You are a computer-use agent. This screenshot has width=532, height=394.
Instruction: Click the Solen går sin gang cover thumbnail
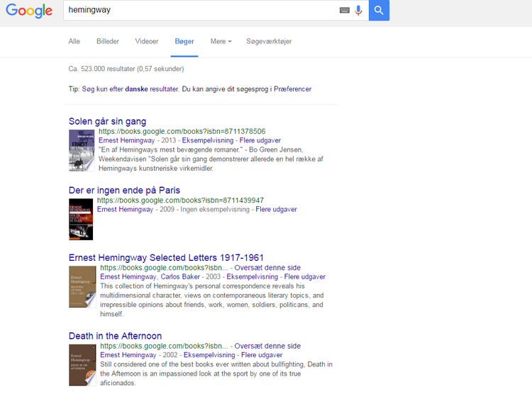[x=82, y=150]
